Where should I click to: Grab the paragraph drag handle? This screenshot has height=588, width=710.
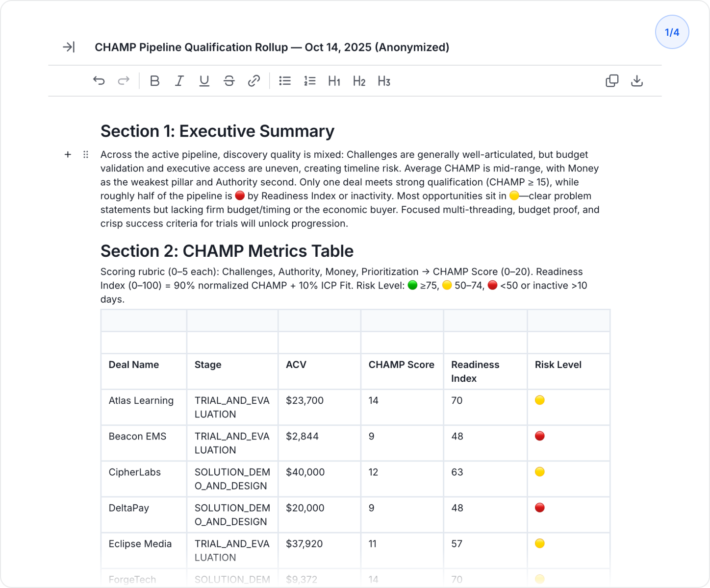86,154
